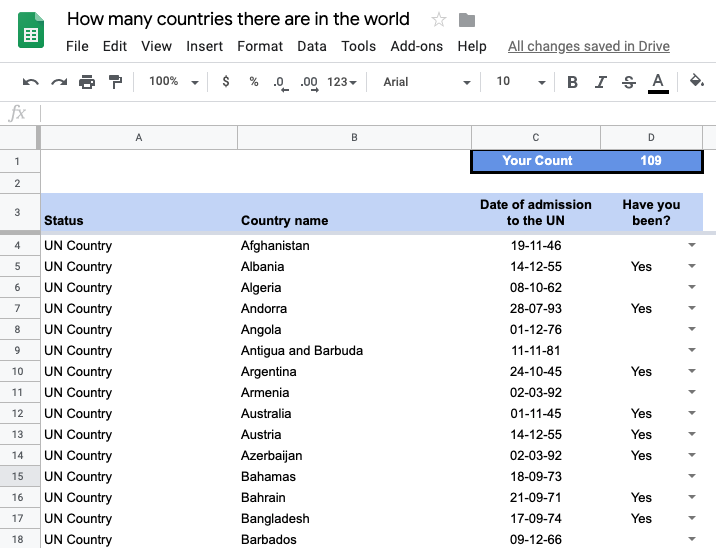Viewport: 716px width, 548px height.
Task: Open the Format menu
Action: pyautogui.click(x=260, y=46)
